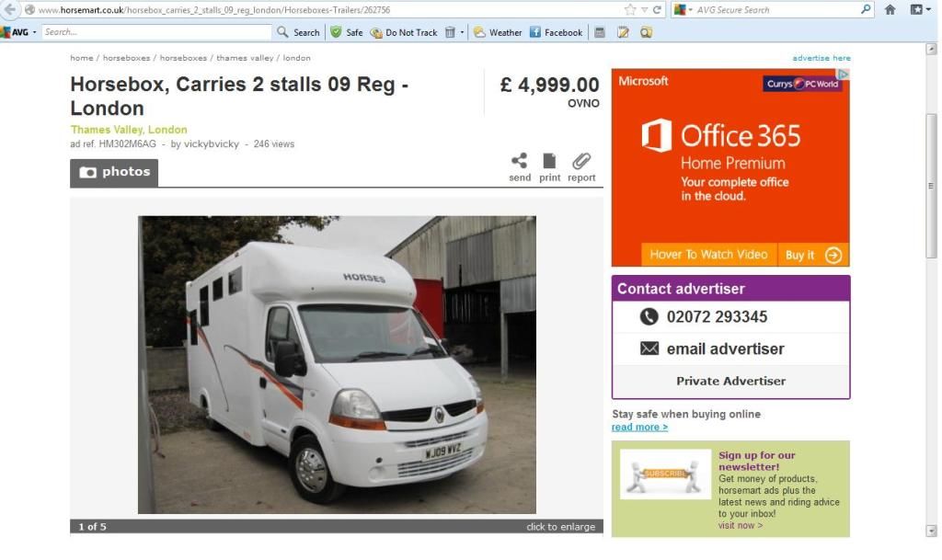Viewport: 942px width, 560px height.
Task: Click the report paperclip icon
Action: coord(581,162)
